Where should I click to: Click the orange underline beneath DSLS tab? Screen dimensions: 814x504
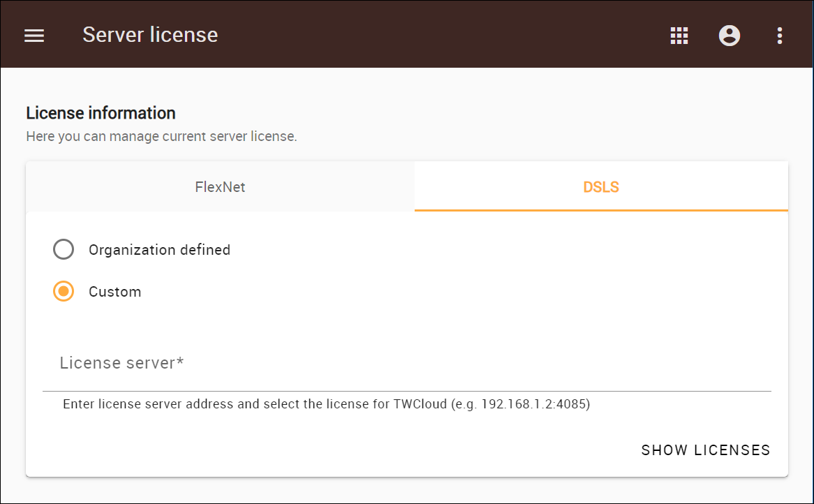601,209
